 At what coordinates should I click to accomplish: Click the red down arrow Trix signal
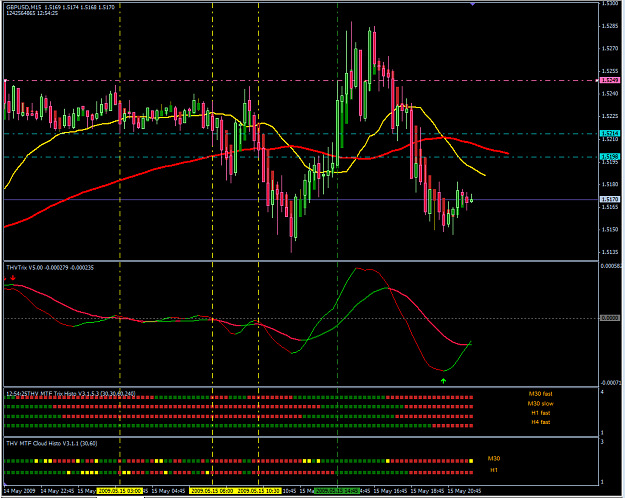pyautogui.click(x=13, y=278)
